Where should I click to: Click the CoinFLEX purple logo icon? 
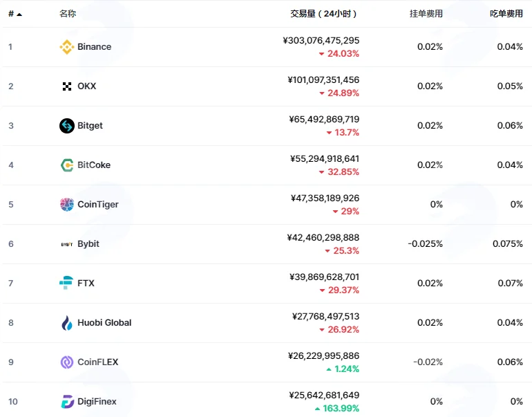pos(67,362)
